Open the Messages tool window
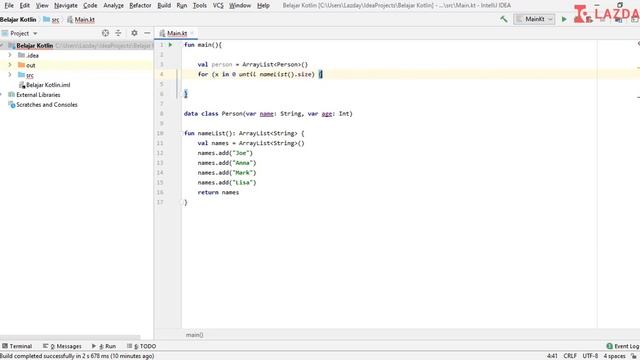Image resolution: width=640 pixels, height=360 pixels. 62,346
